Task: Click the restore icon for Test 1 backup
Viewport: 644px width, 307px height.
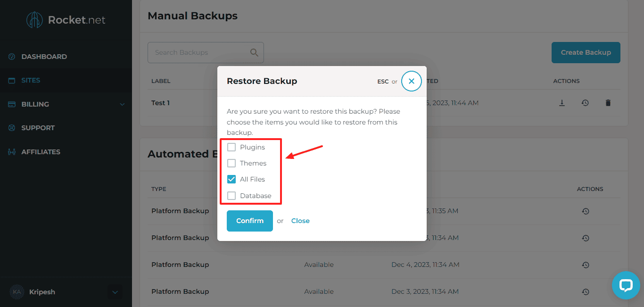Action: [x=585, y=103]
